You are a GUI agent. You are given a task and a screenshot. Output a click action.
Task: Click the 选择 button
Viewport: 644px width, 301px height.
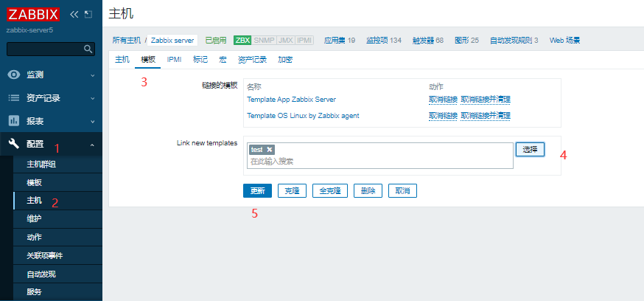(531, 150)
